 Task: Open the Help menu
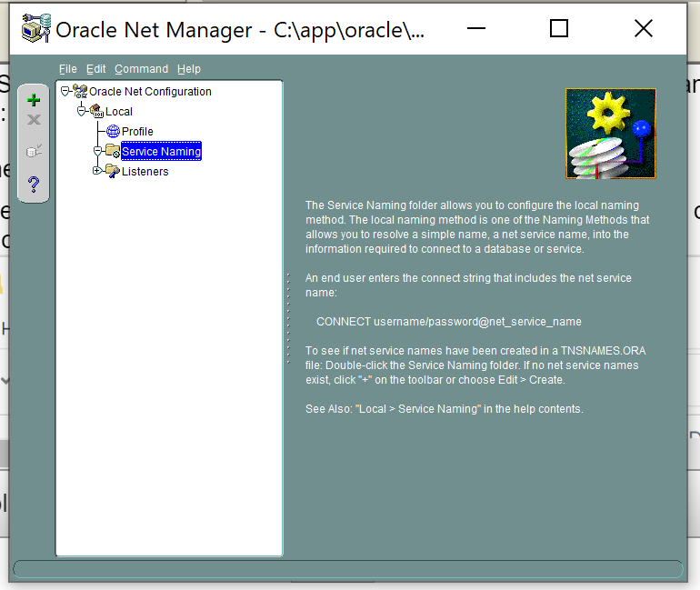tap(189, 69)
